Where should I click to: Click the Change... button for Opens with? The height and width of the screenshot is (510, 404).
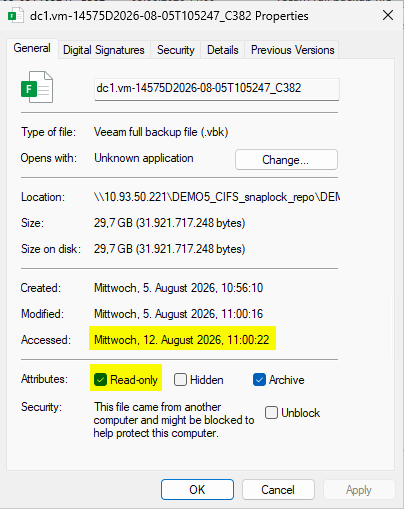(286, 160)
